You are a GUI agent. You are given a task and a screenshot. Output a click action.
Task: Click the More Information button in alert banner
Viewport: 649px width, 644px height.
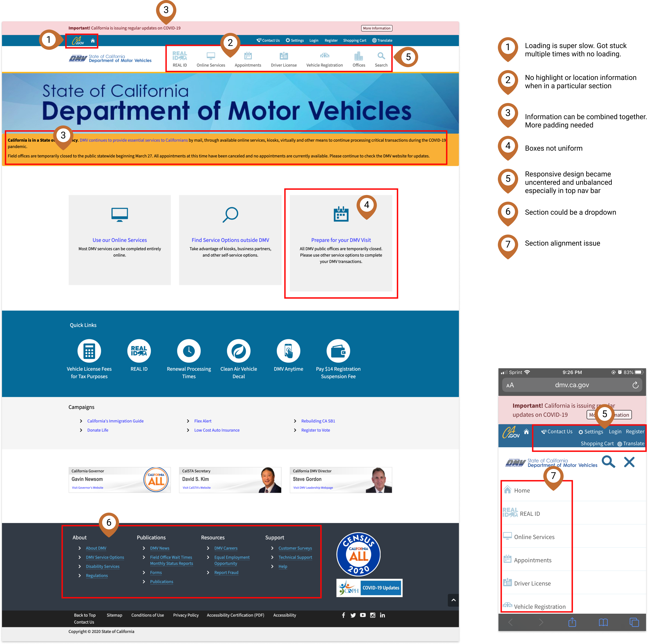(377, 28)
